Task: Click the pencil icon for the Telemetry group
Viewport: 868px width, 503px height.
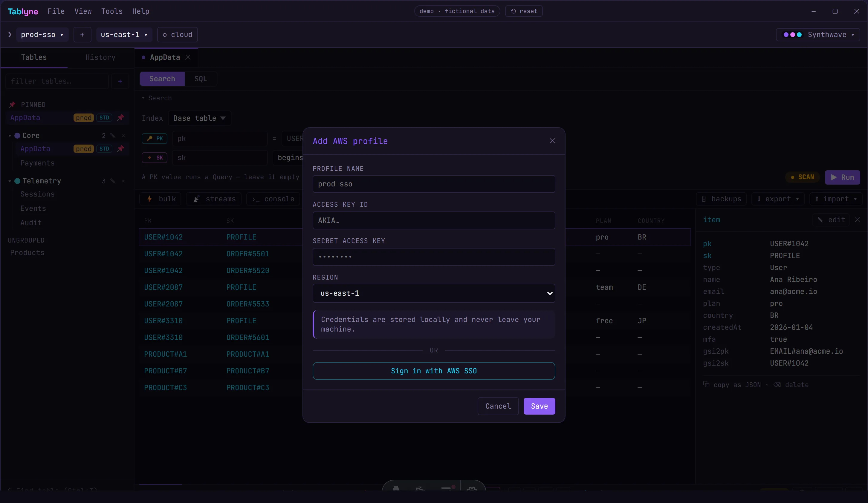Action: 113,181
